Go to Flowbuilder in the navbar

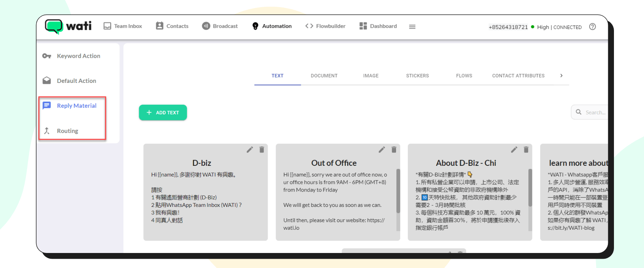click(x=325, y=26)
